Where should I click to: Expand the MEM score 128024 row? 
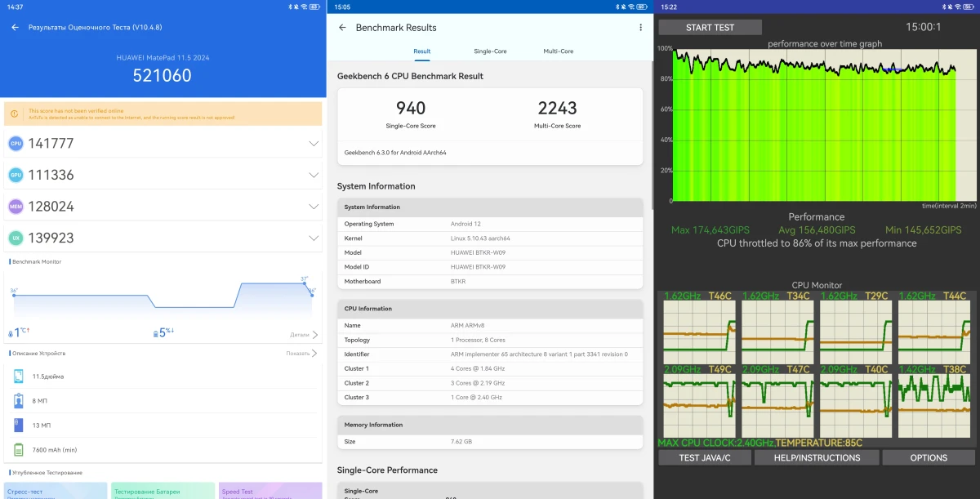[x=314, y=206]
